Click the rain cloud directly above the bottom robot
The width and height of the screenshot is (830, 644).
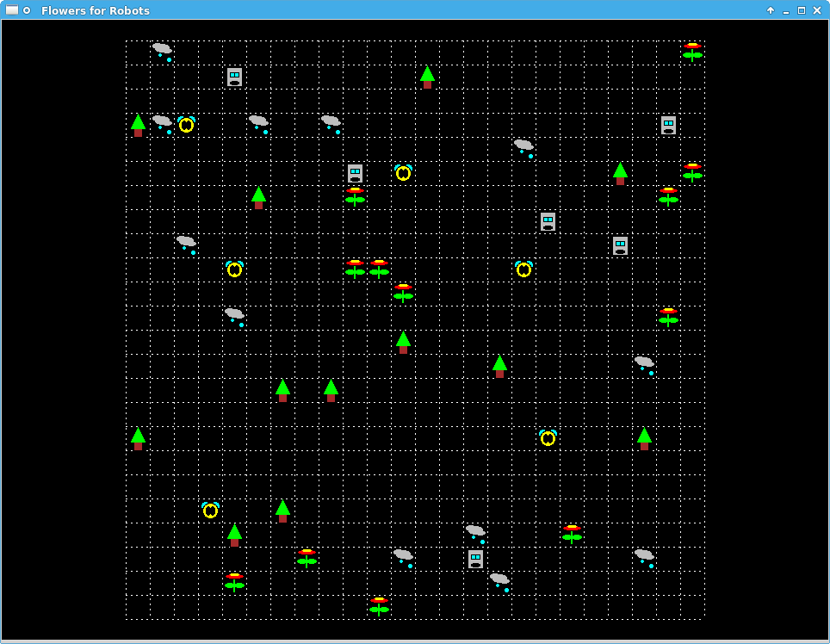click(x=475, y=535)
